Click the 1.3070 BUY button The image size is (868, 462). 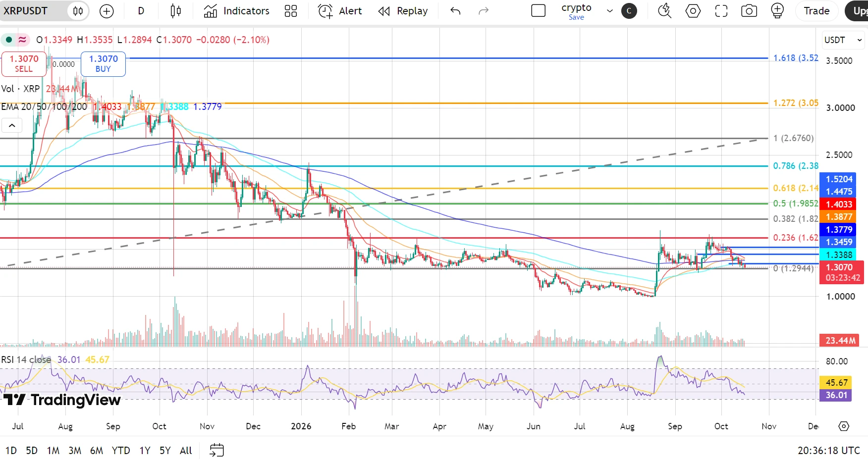point(103,64)
